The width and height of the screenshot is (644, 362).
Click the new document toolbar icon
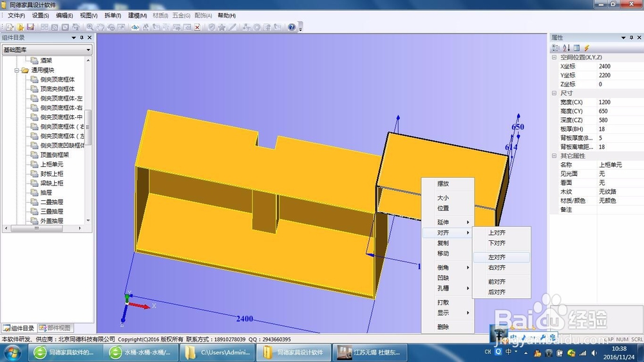(x=10, y=27)
